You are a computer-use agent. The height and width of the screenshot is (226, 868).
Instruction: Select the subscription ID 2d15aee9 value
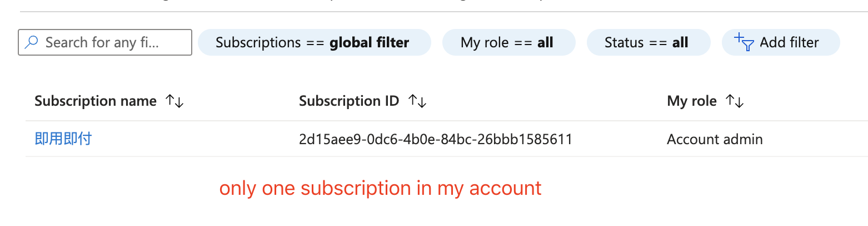coord(436,139)
